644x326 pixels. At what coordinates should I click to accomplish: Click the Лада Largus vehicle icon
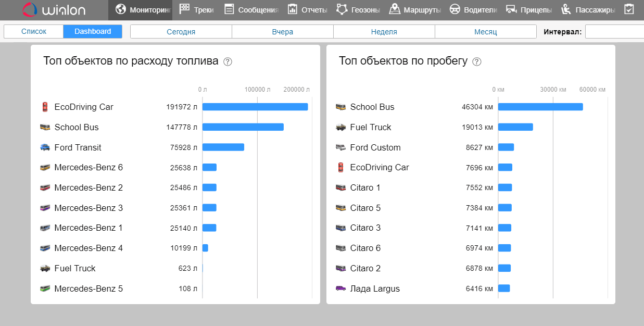[x=340, y=289]
